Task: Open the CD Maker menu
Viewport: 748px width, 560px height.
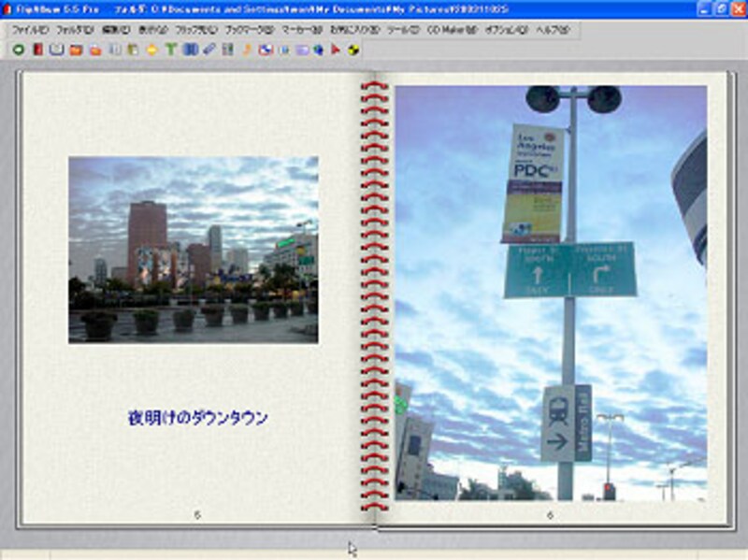Action: click(453, 30)
